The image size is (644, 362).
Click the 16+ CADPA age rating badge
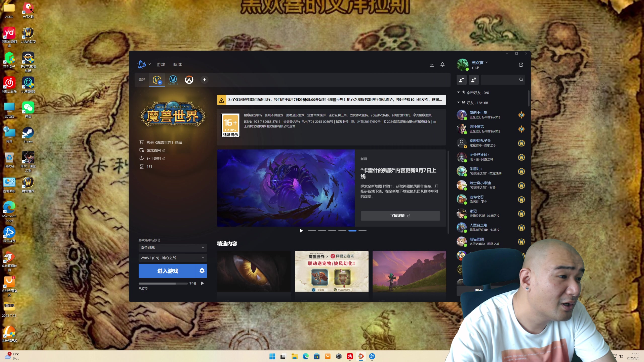(230, 125)
